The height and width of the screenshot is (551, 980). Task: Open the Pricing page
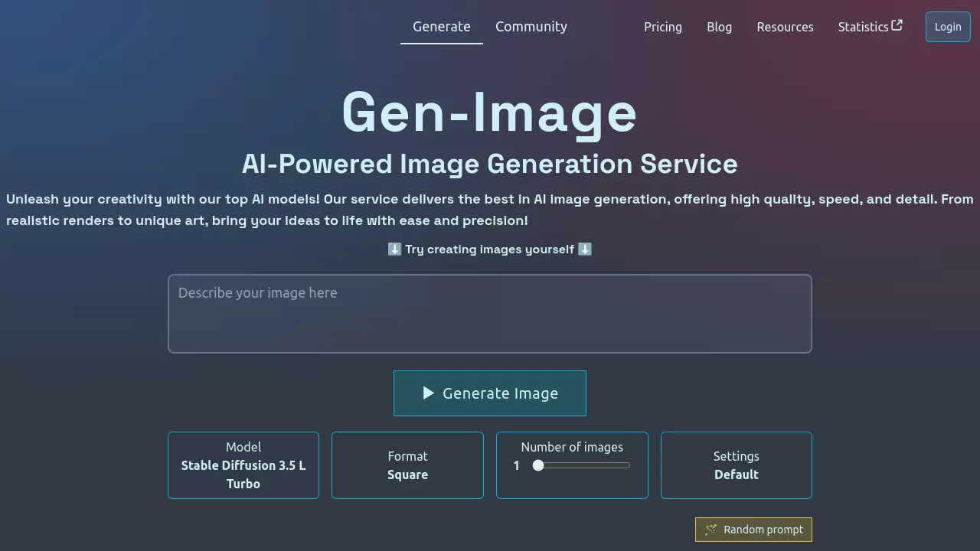663,27
